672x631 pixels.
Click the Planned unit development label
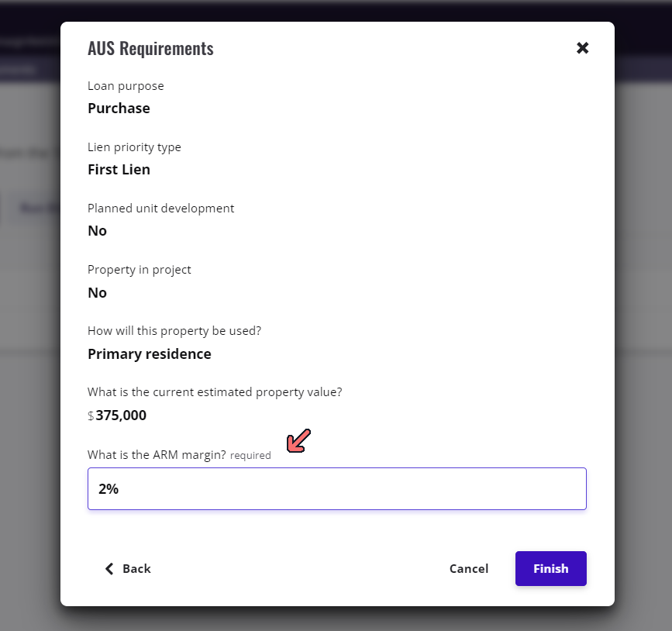(160, 208)
